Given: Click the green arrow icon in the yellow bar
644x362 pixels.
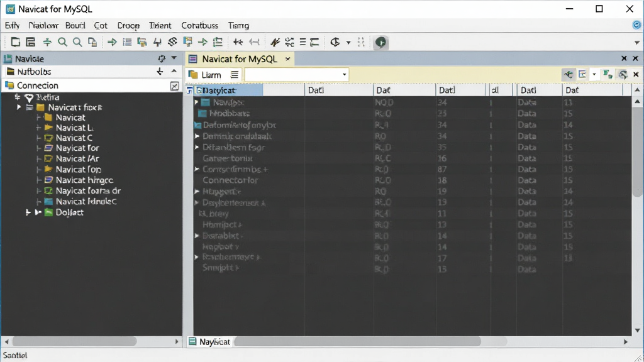Looking at the screenshot, I should pos(568,74).
